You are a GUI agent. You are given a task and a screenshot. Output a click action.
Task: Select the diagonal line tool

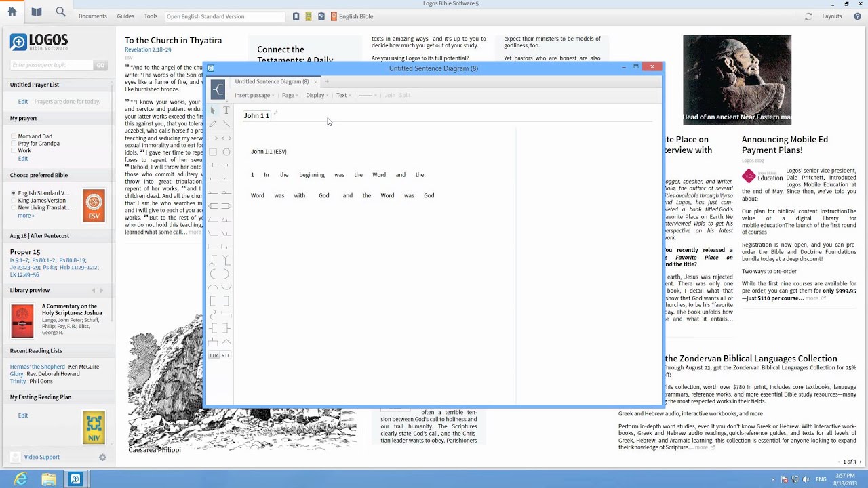pos(226,124)
